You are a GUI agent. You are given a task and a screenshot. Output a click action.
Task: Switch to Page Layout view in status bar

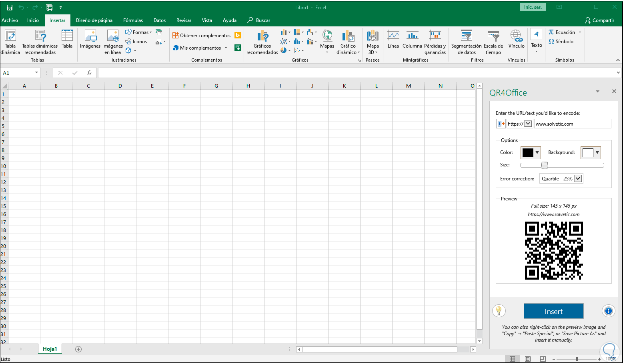(528, 359)
